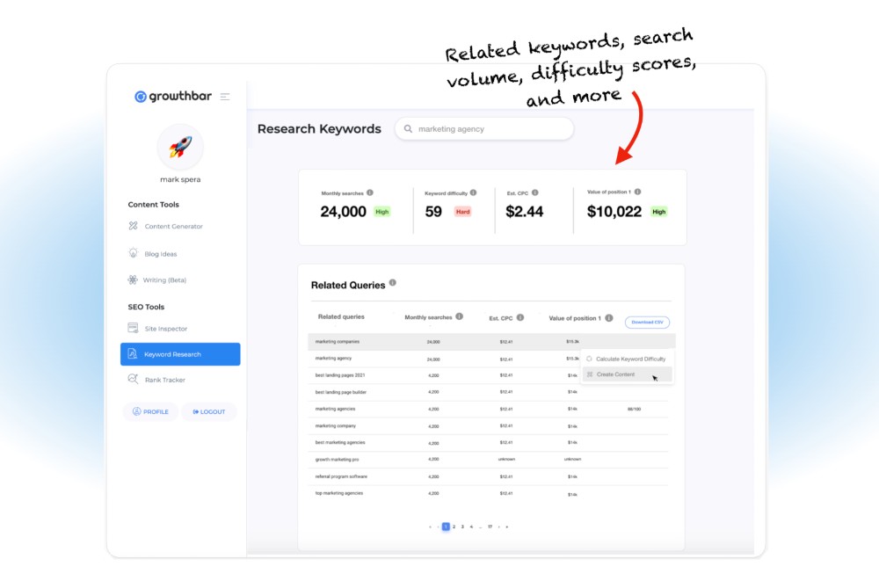
Task: Choose Create Content from the context menu
Action: pyautogui.click(x=615, y=374)
